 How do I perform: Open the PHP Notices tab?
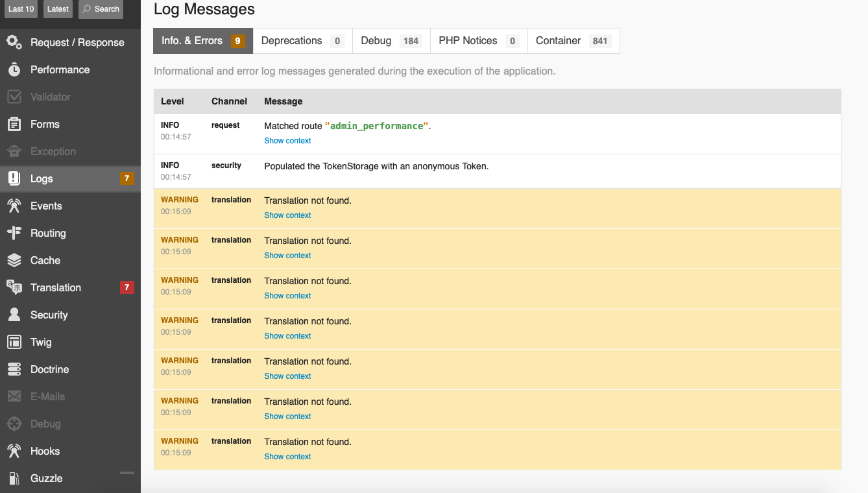(479, 41)
